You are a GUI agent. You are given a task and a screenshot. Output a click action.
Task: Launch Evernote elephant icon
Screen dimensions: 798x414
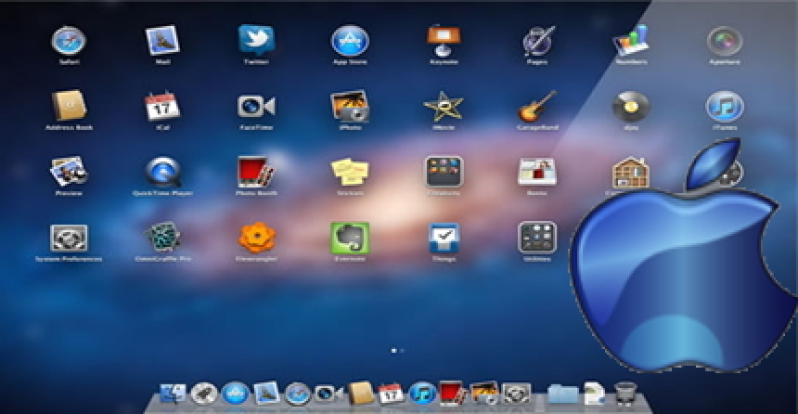[x=350, y=238]
